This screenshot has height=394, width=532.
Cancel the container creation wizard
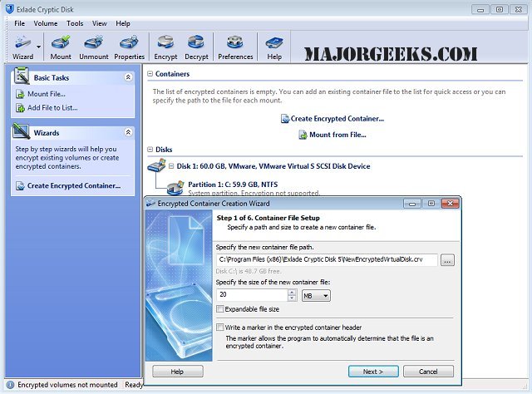[428, 372]
